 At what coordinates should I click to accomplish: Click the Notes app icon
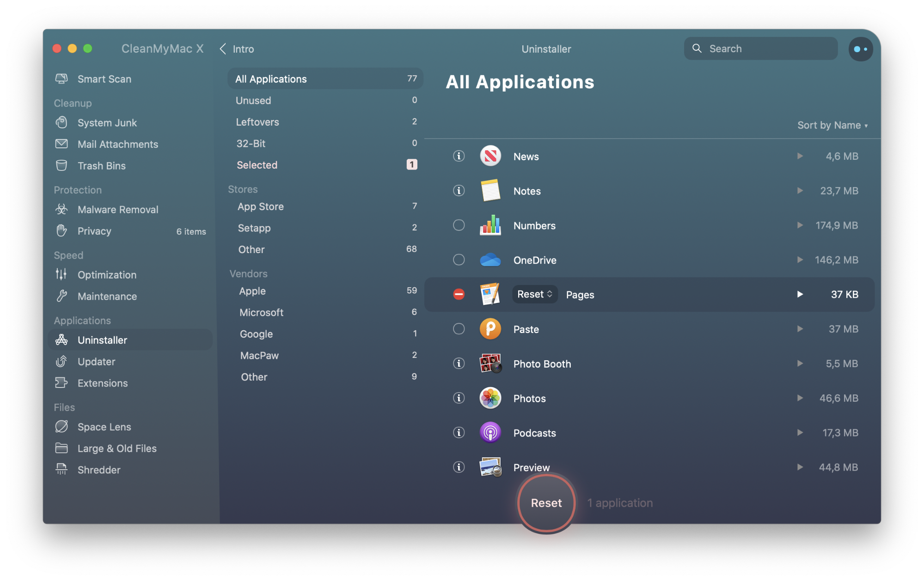490,191
